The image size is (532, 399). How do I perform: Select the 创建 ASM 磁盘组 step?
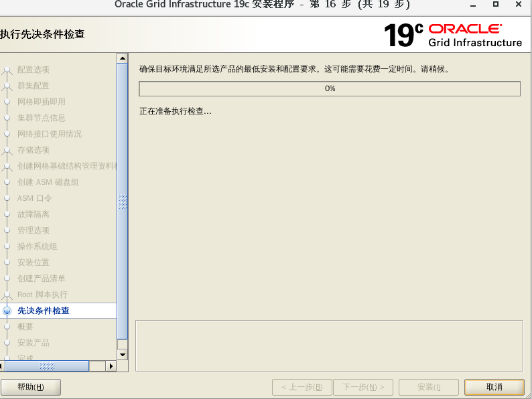(x=48, y=182)
